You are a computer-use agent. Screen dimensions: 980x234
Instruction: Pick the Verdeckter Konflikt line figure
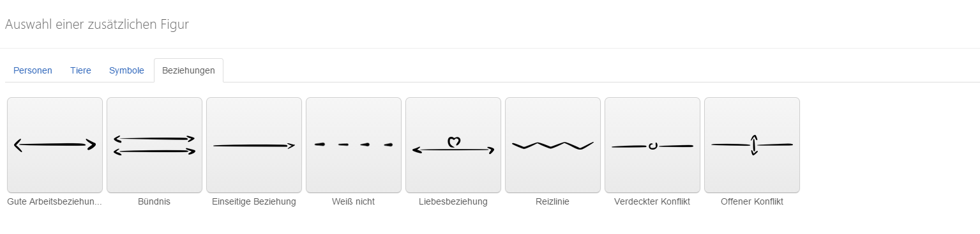tap(652, 145)
